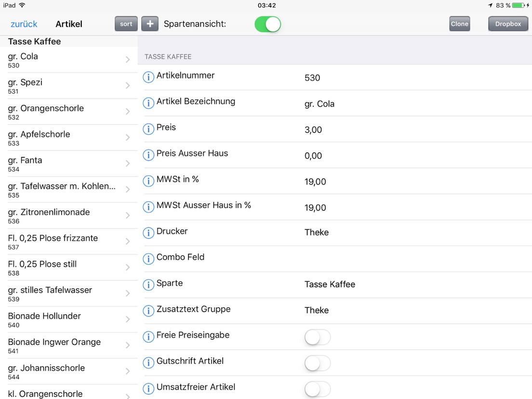Tap the battery indicator in status bar
The width and height of the screenshot is (532, 399).
click(518, 5)
